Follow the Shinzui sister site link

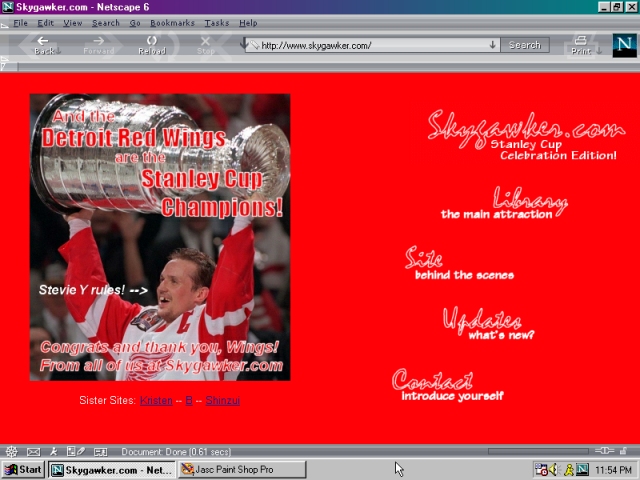(222, 400)
